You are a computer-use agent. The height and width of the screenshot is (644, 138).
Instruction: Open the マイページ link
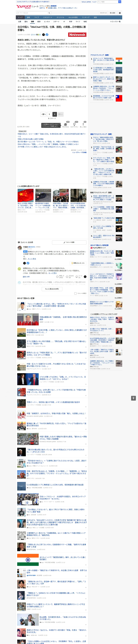[103, 13]
